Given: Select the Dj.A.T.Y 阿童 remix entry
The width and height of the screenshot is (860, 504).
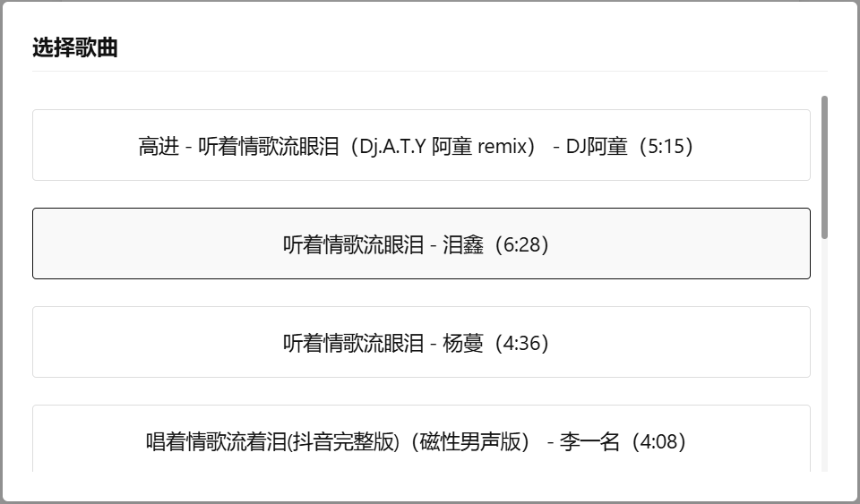Looking at the screenshot, I should click(x=421, y=145).
